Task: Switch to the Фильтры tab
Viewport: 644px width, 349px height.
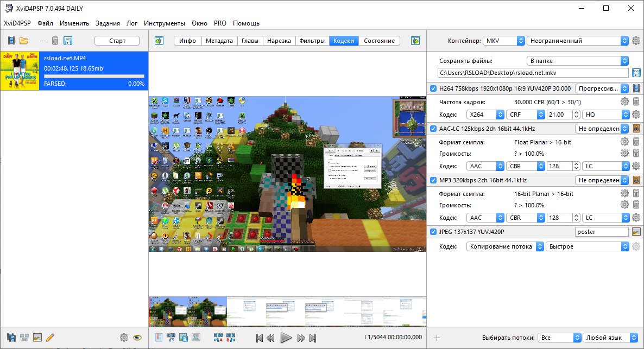Action: click(312, 41)
